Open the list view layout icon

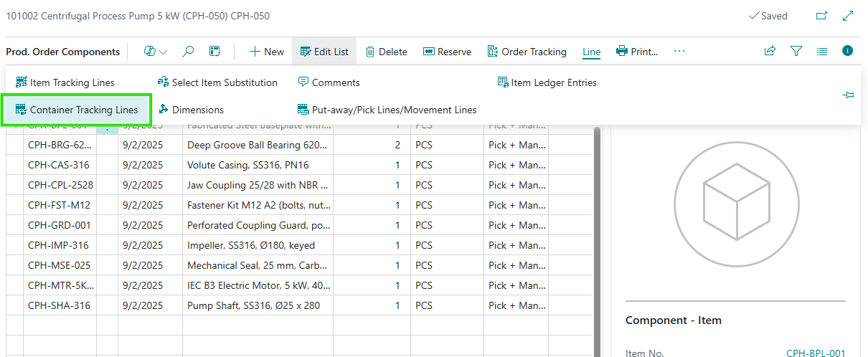(x=822, y=51)
